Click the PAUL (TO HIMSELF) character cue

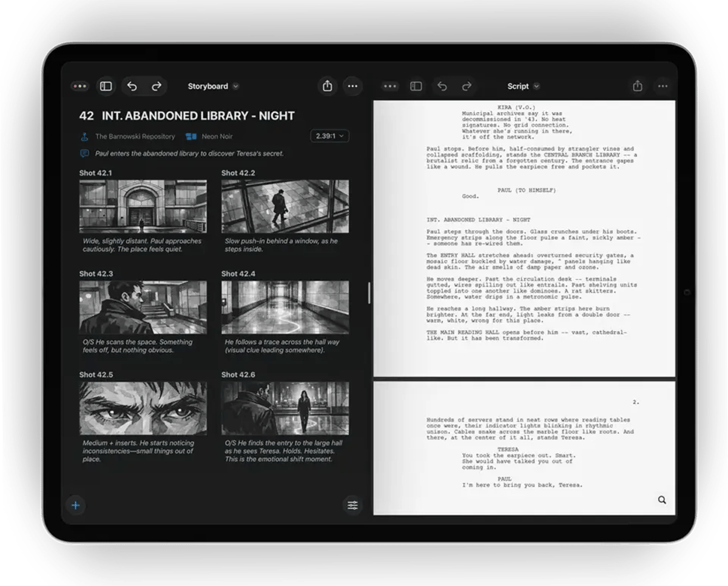[x=527, y=190]
